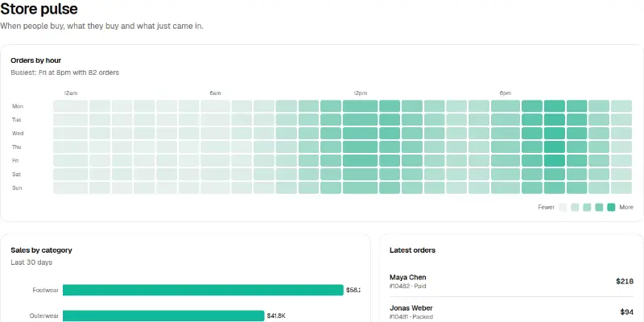Select the Sun 12am heatmap cell
This screenshot has height=322, width=644.
[x=70, y=188]
